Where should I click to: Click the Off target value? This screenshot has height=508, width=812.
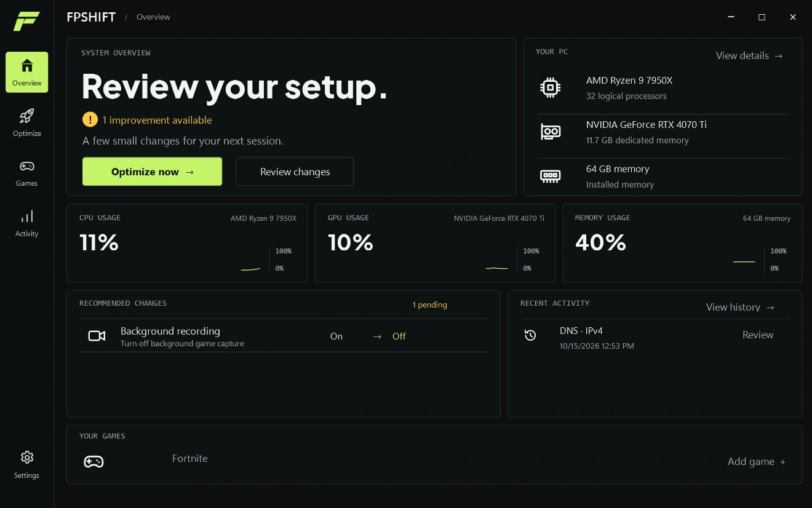click(399, 336)
